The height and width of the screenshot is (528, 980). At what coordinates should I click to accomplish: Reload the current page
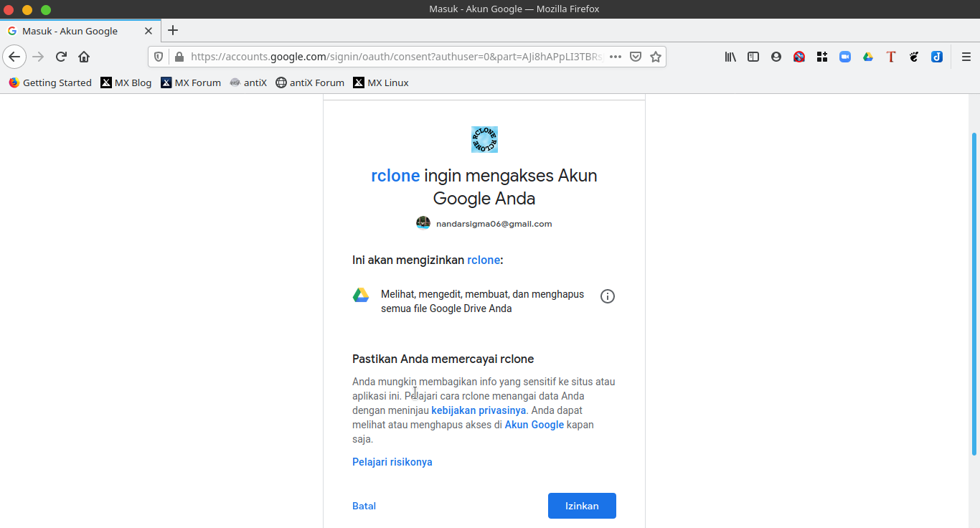pyautogui.click(x=62, y=57)
